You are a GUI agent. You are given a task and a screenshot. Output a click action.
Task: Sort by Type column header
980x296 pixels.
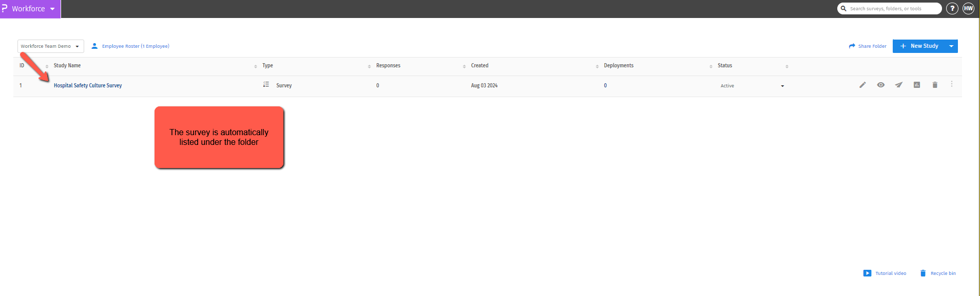[x=267, y=66]
